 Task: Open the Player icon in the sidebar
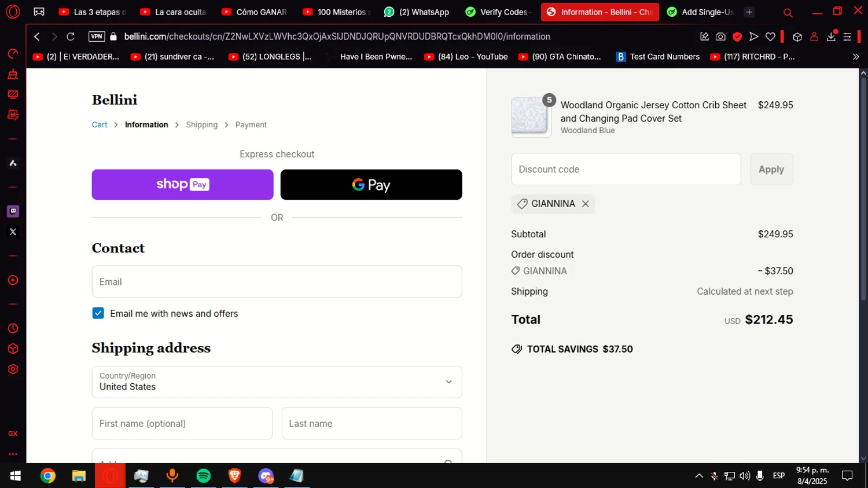pos(13,280)
